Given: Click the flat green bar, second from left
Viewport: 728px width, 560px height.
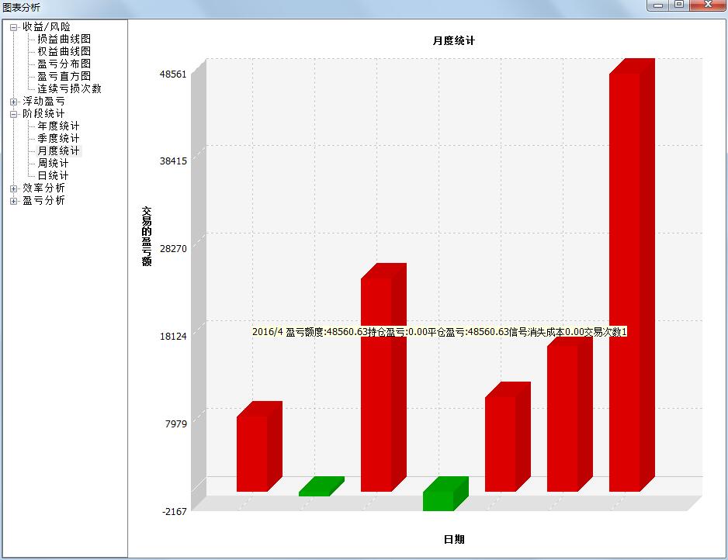Looking at the screenshot, I should [x=321, y=486].
